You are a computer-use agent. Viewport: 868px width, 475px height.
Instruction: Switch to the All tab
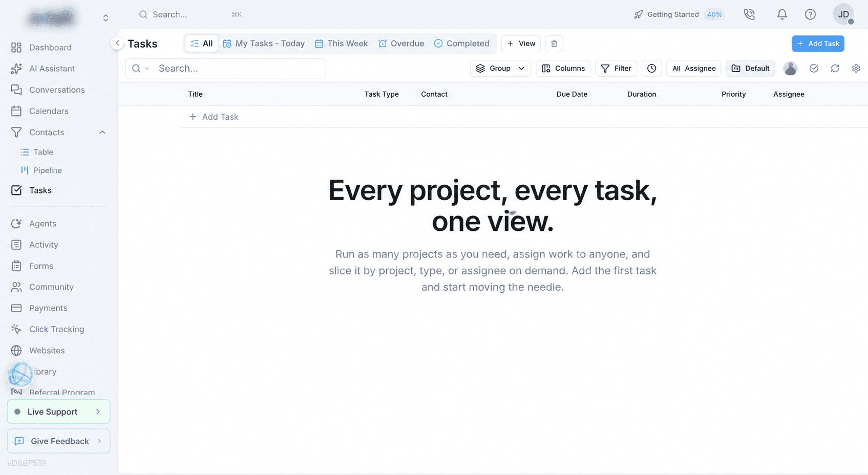(x=201, y=44)
